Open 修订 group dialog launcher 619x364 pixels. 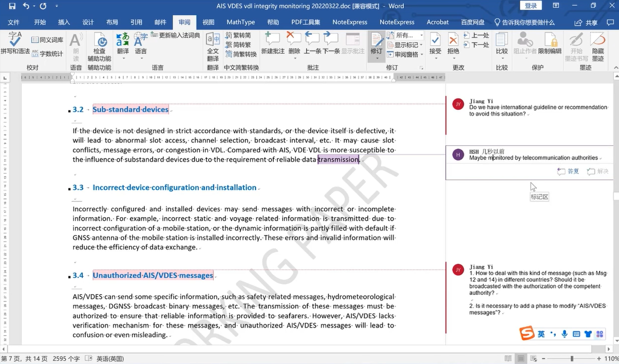coord(421,67)
